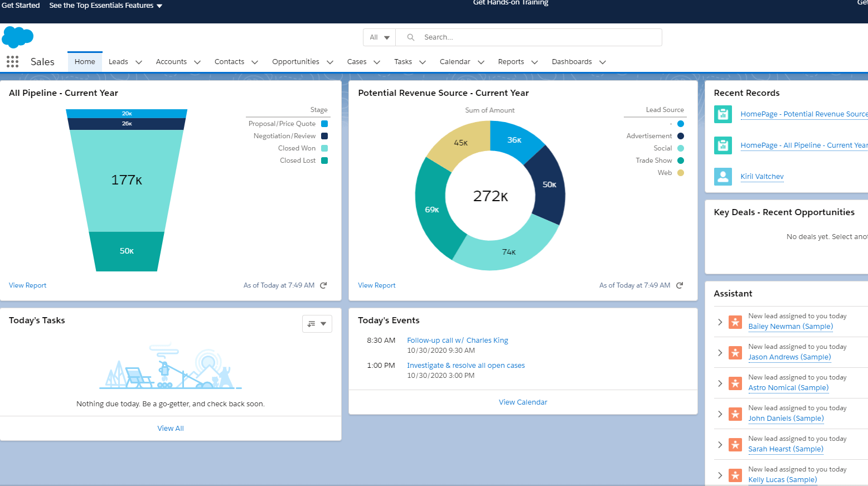The image size is (868, 486).
Task: Refresh the Potential Revenue Source chart
Action: tap(679, 285)
